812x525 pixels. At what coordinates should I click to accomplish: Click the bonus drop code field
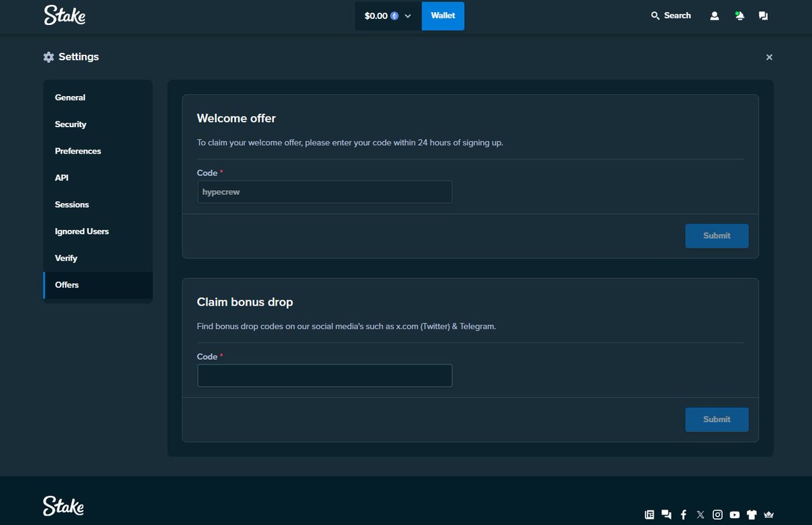coord(325,375)
